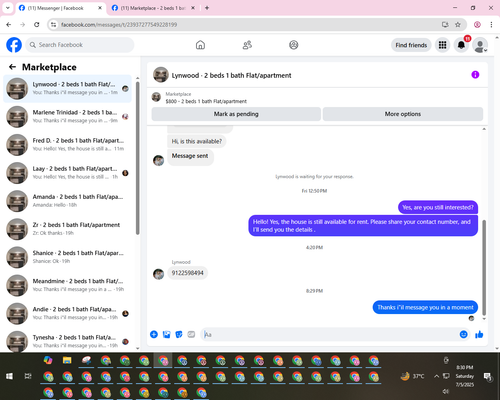
Task: Click the back arrow beside Marketplace heading
Action: coord(12,67)
